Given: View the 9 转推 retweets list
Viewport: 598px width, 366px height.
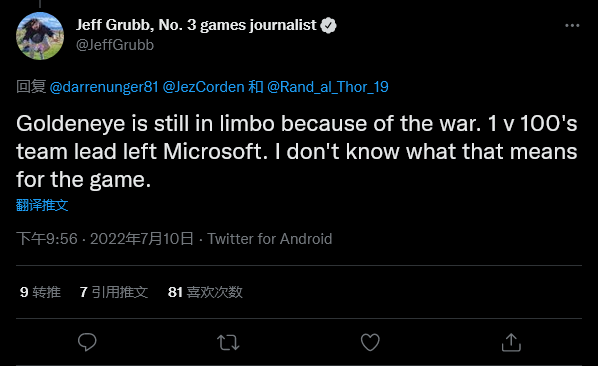Looking at the screenshot, I should [40, 292].
